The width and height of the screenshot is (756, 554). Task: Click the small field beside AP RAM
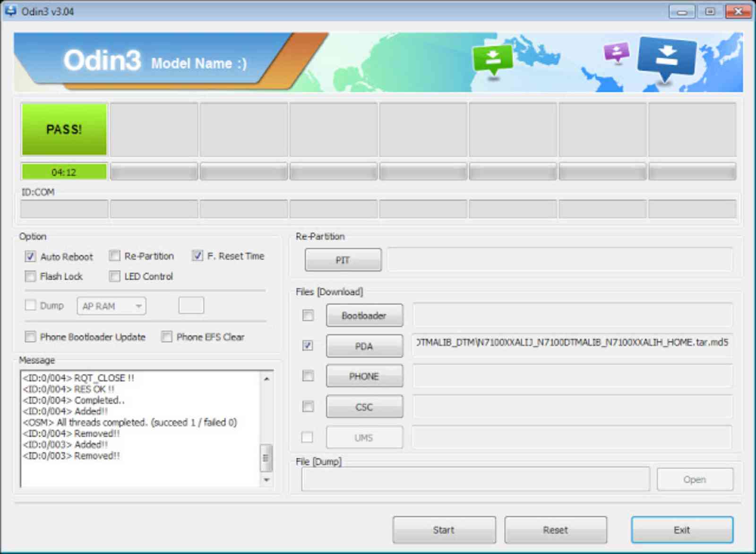pyautogui.click(x=191, y=305)
